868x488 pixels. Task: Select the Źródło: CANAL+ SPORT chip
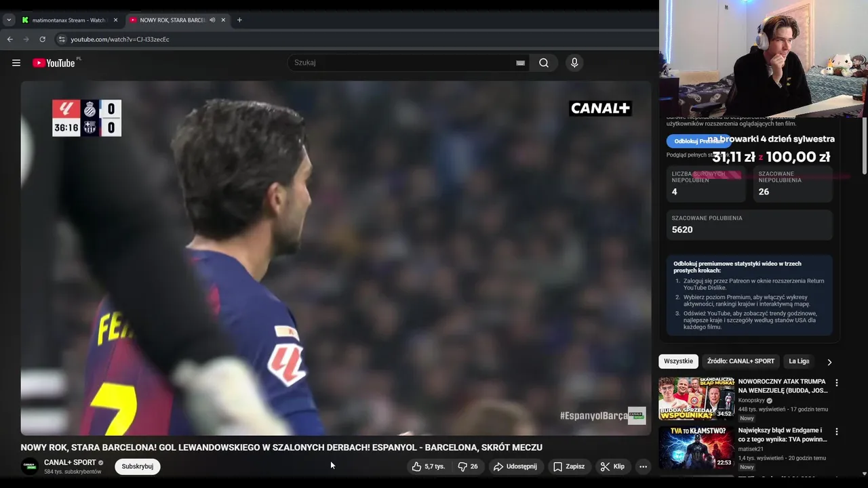(741, 361)
